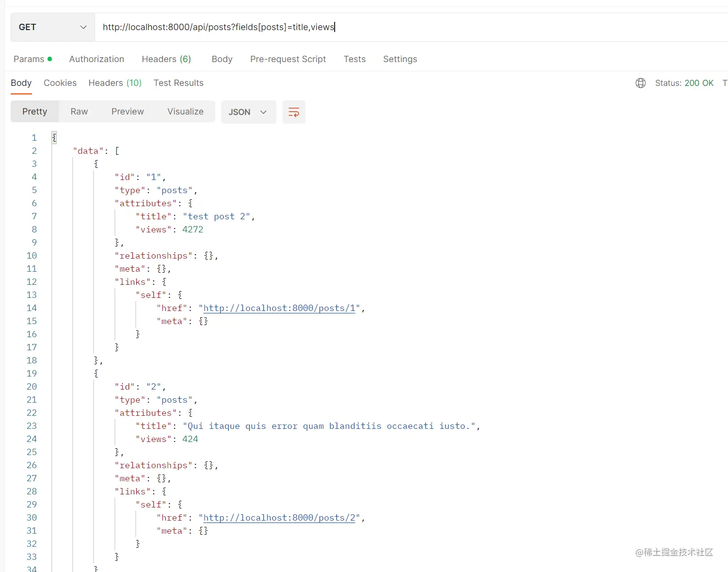Viewport: 728px width, 572px height.
Task: Select the request Body tab
Action: (x=222, y=59)
